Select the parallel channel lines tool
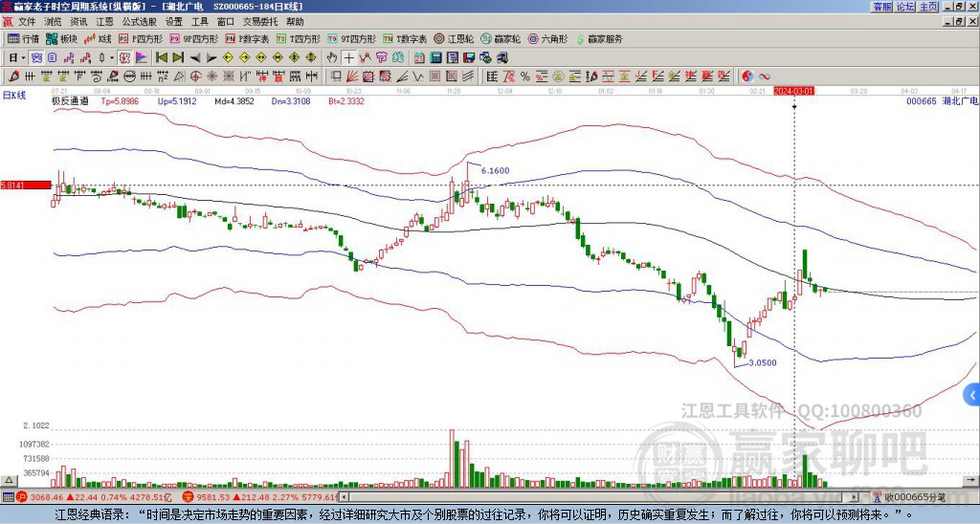 coord(467,76)
